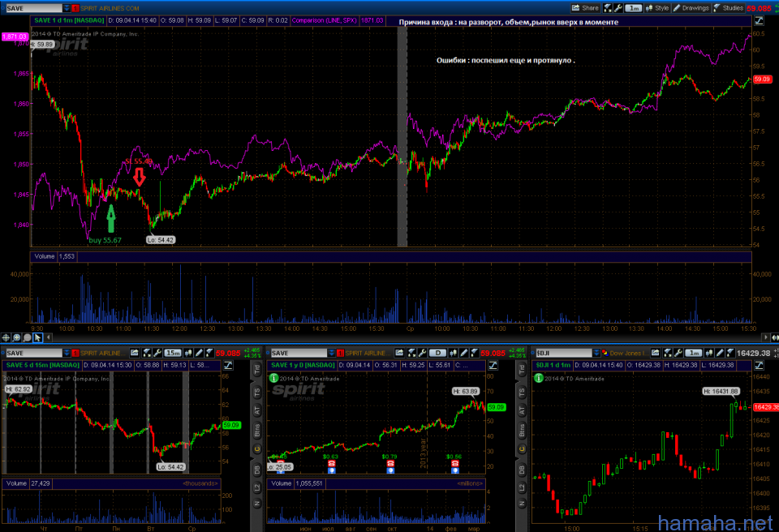Click scale icon in 15m chart panel
Image resolution: width=779 pixels, height=532 pixels.
coord(228,366)
